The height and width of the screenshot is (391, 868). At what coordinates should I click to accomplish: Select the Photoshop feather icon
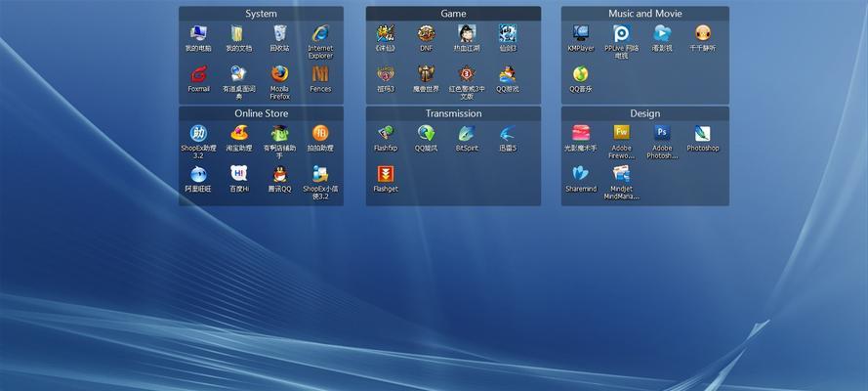tap(703, 134)
